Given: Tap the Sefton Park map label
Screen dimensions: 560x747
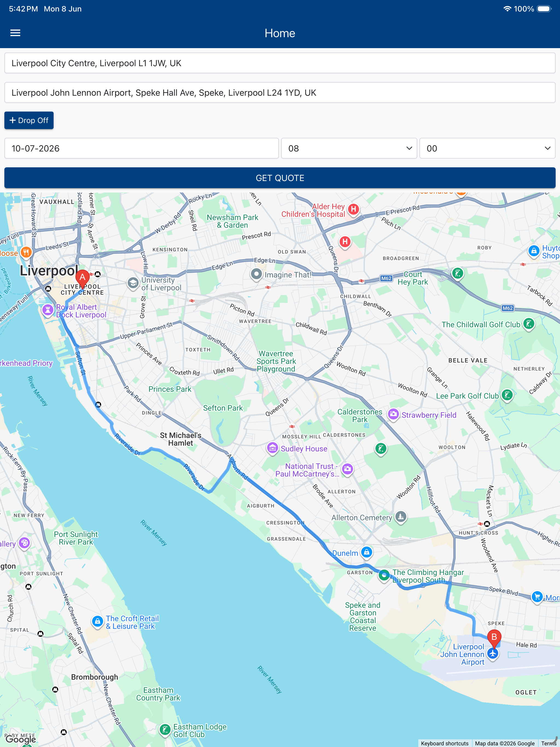Looking at the screenshot, I should tap(223, 408).
